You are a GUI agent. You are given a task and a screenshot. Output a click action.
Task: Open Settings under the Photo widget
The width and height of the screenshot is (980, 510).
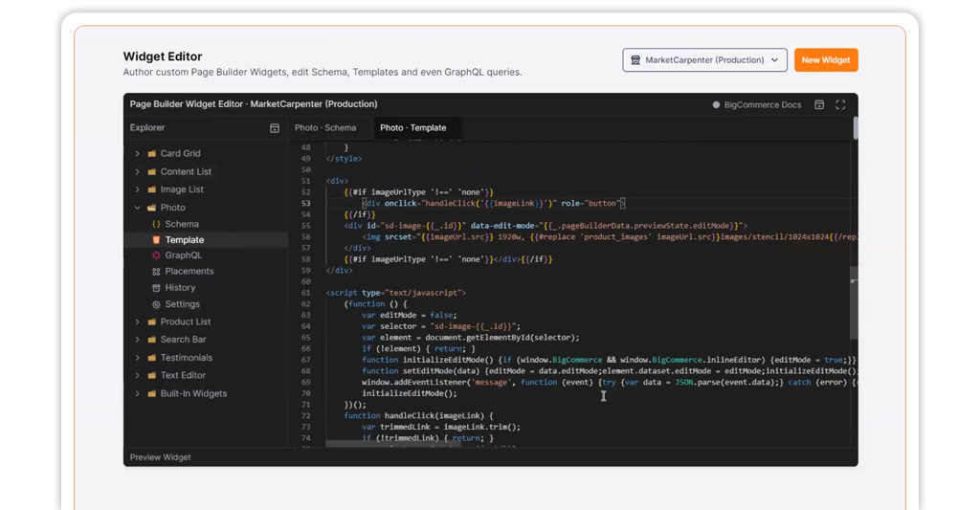[183, 304]
